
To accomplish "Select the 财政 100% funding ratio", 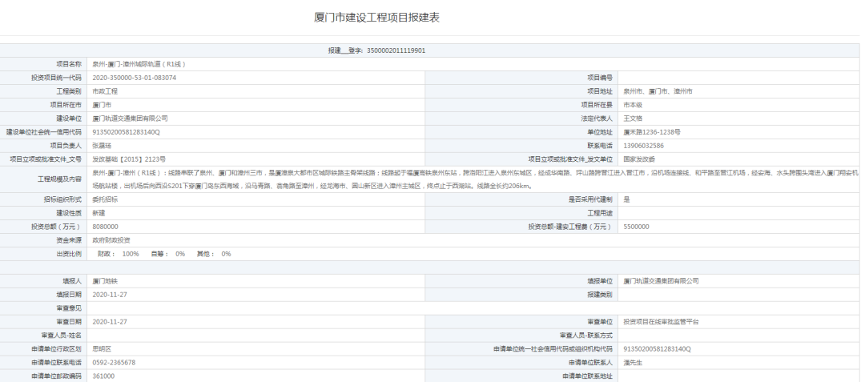I will (118, 254).
